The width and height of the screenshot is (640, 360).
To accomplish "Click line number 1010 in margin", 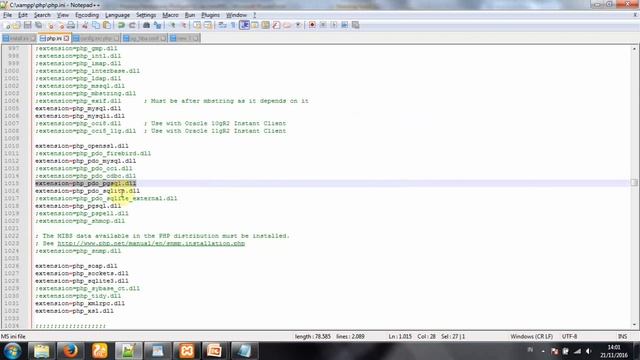I will click(12, 146).
